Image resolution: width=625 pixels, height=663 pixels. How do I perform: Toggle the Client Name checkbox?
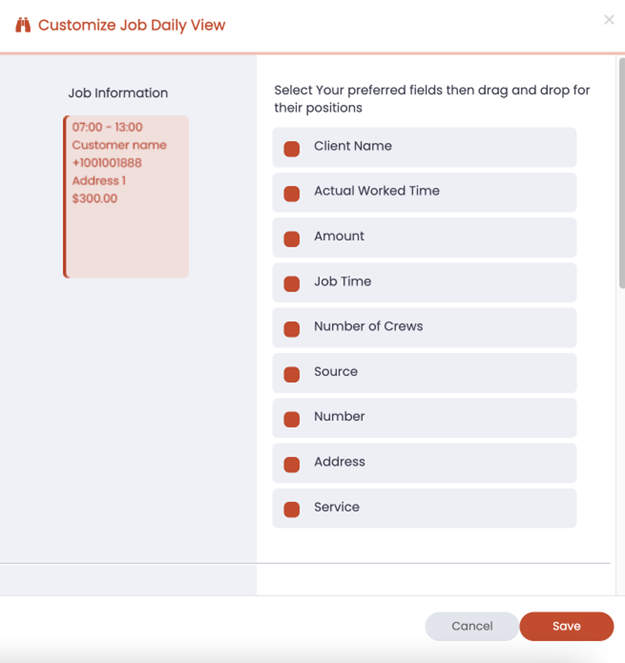point(292,149)
